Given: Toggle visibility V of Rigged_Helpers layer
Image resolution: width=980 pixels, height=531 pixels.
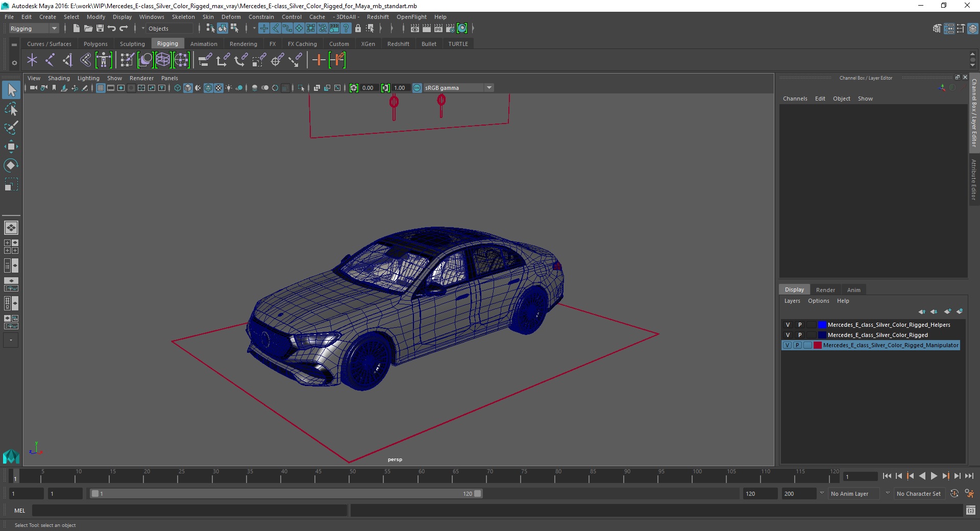Looking at the screenshot, I should click(788, 325).
